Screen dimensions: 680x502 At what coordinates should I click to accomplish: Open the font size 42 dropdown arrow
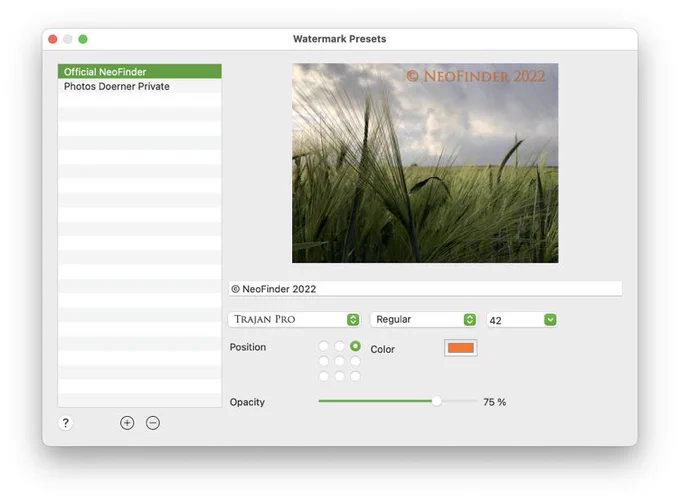[550, 320]
